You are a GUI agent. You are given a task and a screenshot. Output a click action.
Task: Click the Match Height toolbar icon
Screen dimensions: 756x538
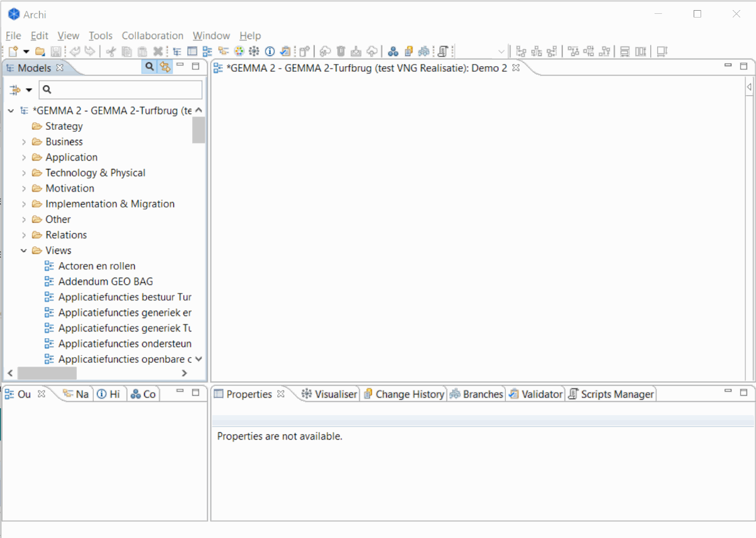pyautogui.click(x=641, y=51)
